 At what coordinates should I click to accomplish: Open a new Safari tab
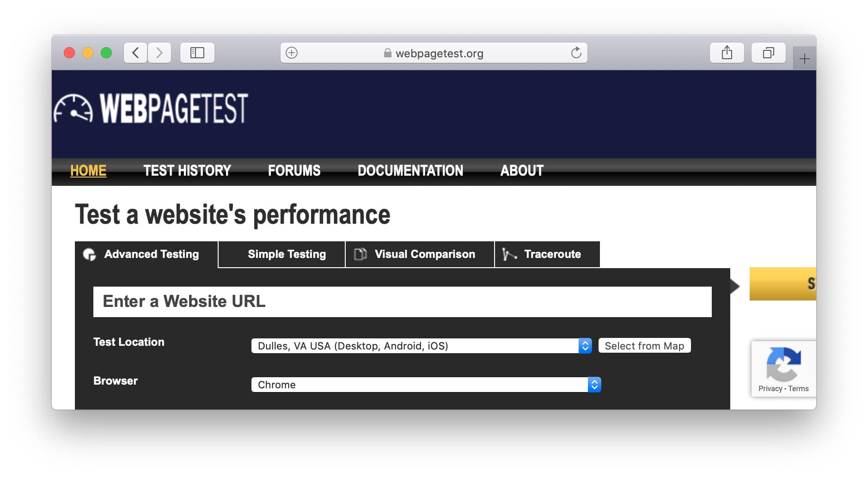pyautogui.click(x=805, y=58)
